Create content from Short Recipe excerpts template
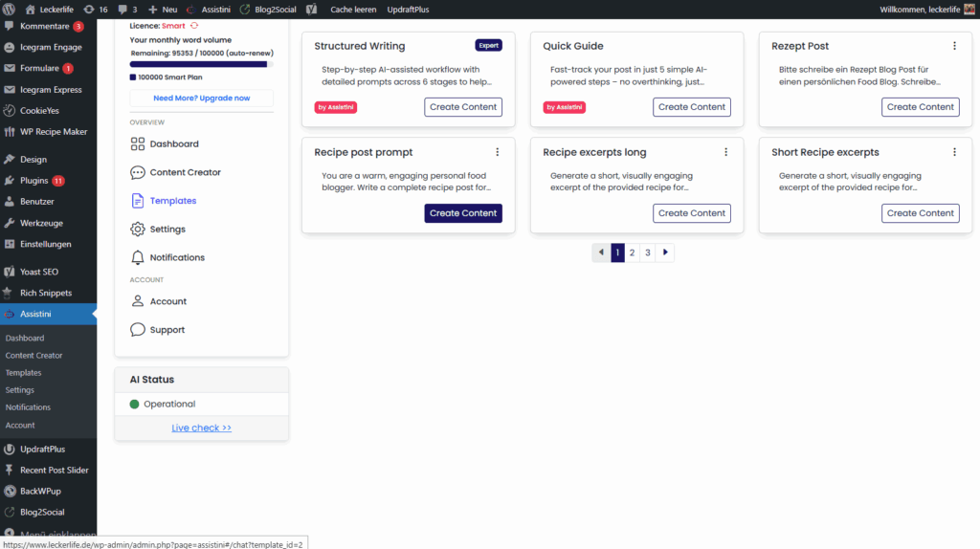980x549 pixels. pos(921,213)
